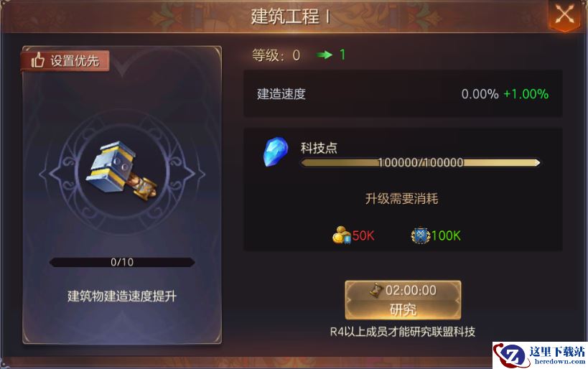The width and height of the screenshot is (588, 369).
Task: Click the 设置优先 priority button
Action: 65,60
